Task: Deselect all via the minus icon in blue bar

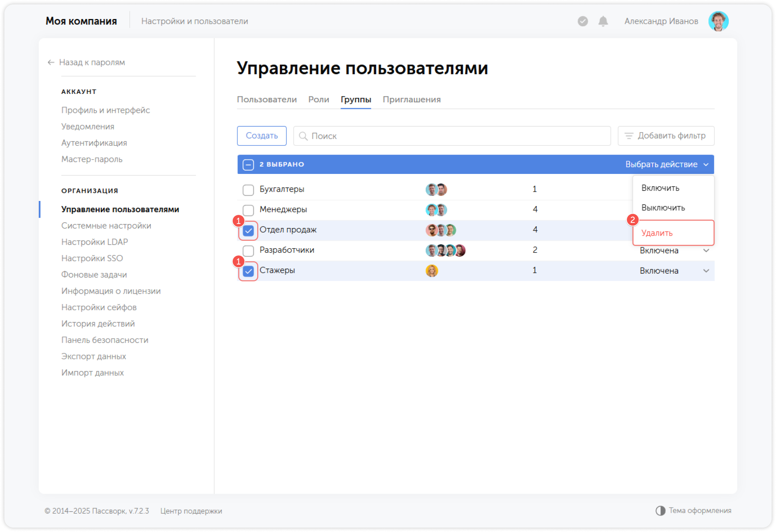Action: pos(248,164)
